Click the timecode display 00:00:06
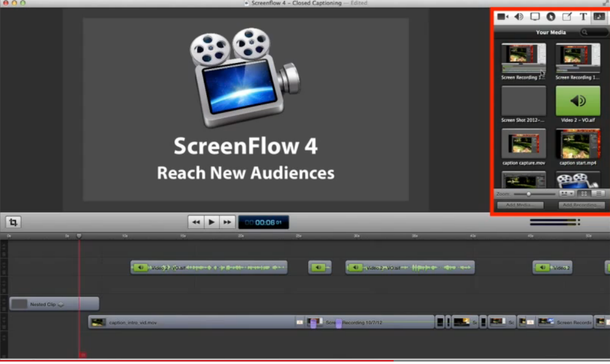The image size is (610, 364). (263, 223)
